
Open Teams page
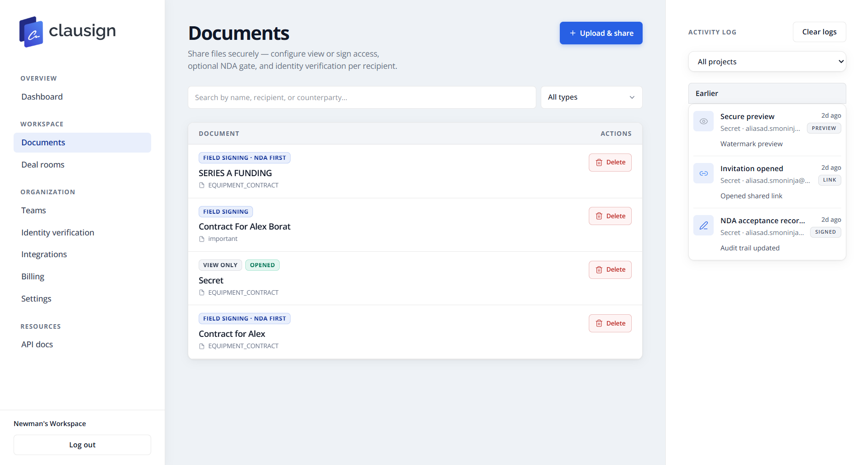coord(33,211)
